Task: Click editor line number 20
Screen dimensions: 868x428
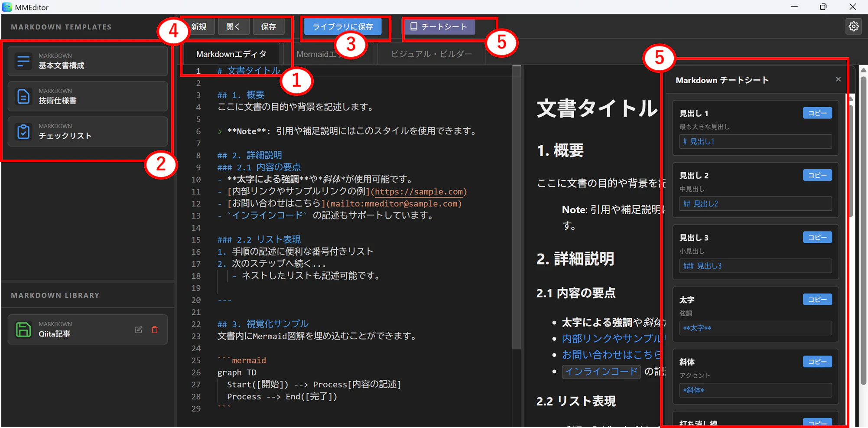Action: click(196, 300)
